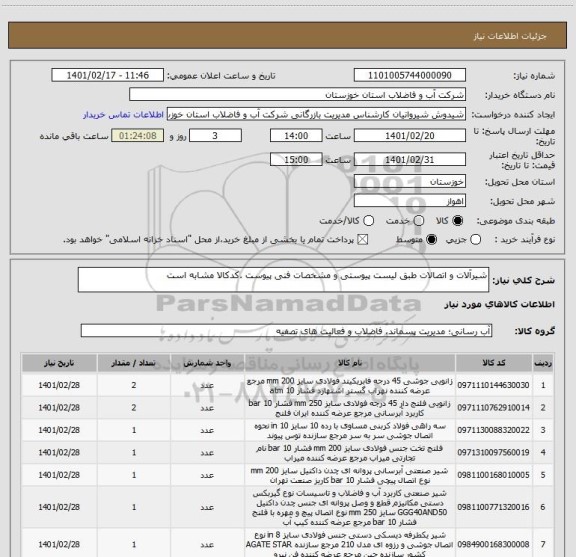576x557 pixels.
Task: Select the خدمت radio button
Action: tap(419, 221)
